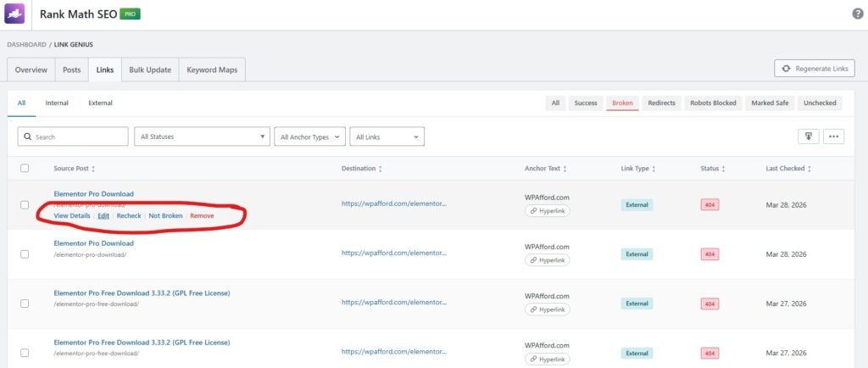Check the first Elementor Pro Download row
The image size is (868, 368).
tap(25, 205)
